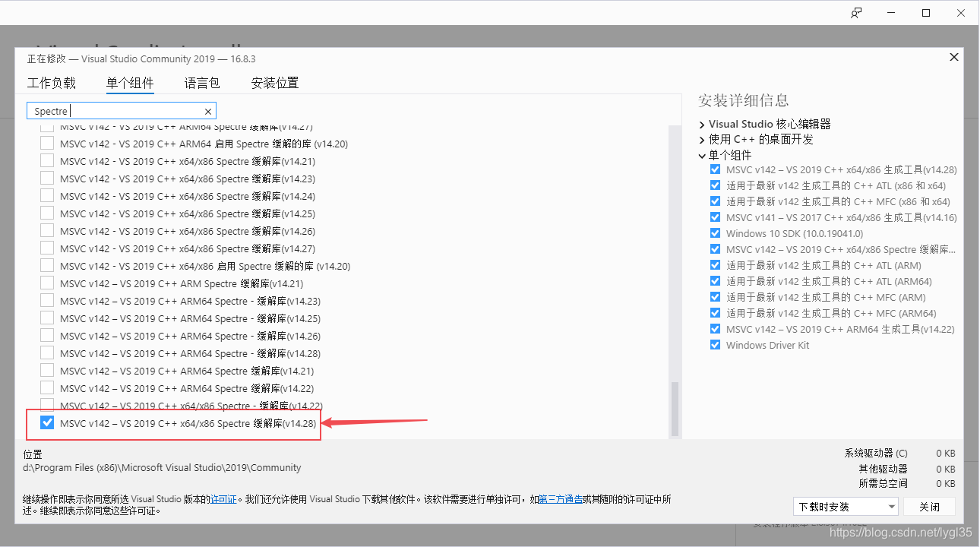Check x64/x86 启用 Spectre 缓解的库 (v14.20)

pyautogui.click(x=47, y=266)
